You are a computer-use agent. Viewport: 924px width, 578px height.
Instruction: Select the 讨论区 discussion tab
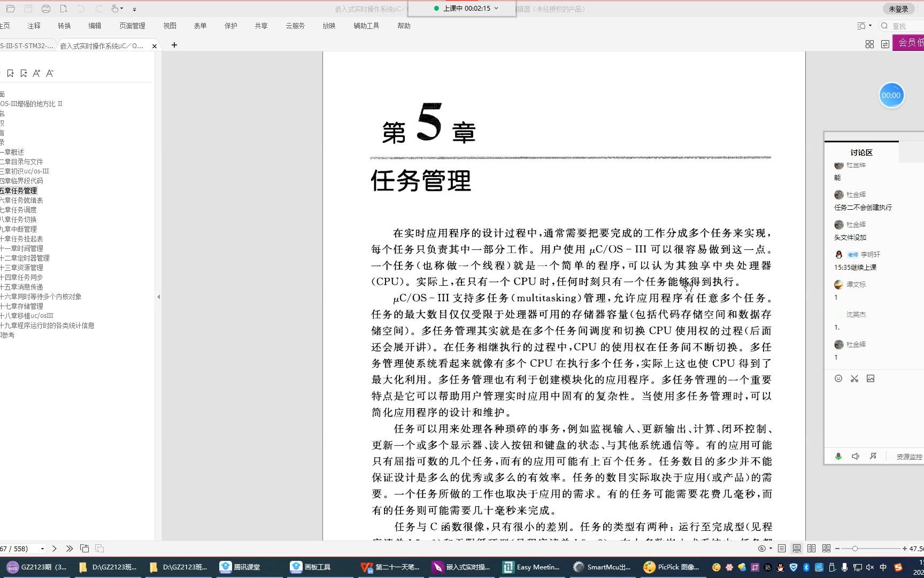click(861, 153)
